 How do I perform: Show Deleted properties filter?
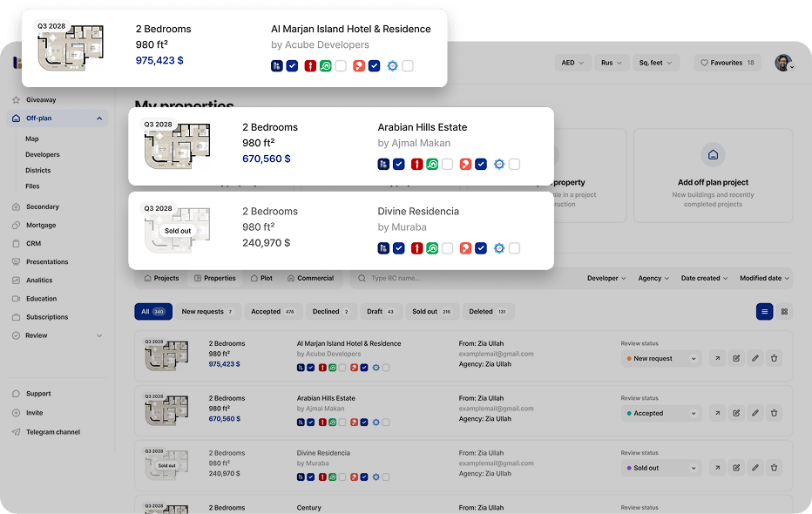point(488,312)
